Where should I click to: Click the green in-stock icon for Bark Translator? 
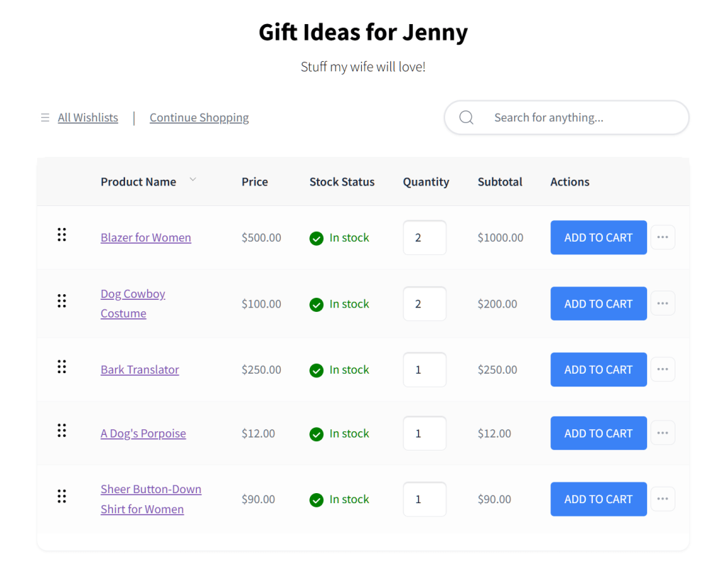[x=316, y=370]
